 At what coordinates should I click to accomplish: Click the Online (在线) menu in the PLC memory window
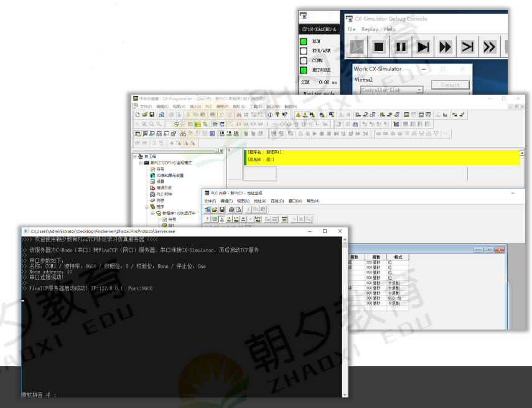[x=277, y=201]
